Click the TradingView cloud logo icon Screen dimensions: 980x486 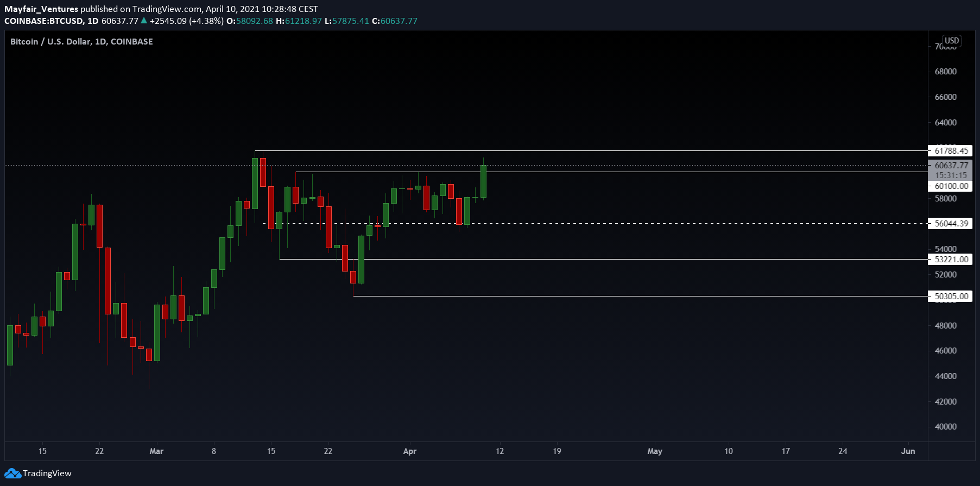pyautogui.click(x=12, y=474)
